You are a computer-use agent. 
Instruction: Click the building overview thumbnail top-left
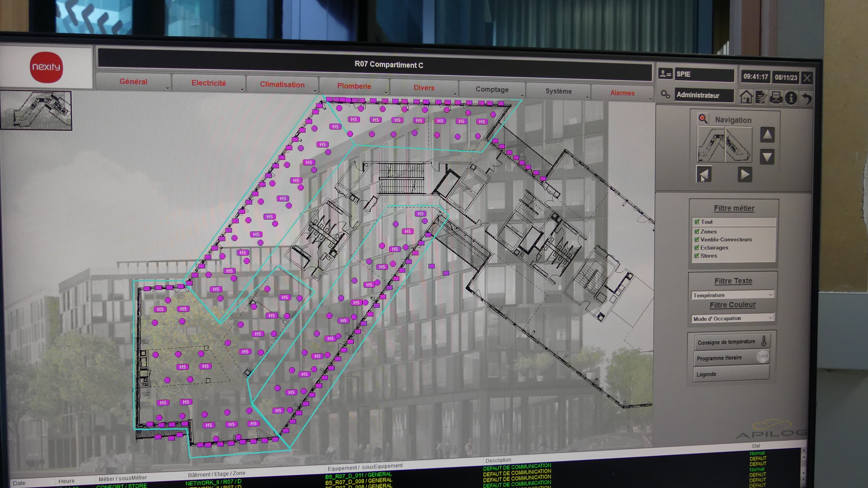[x=36, y=110]
